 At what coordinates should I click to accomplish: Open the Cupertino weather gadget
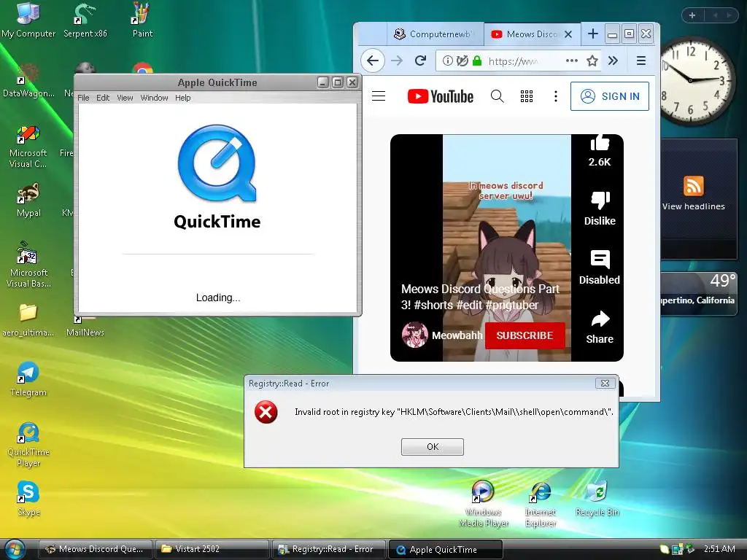pos(699,293)
